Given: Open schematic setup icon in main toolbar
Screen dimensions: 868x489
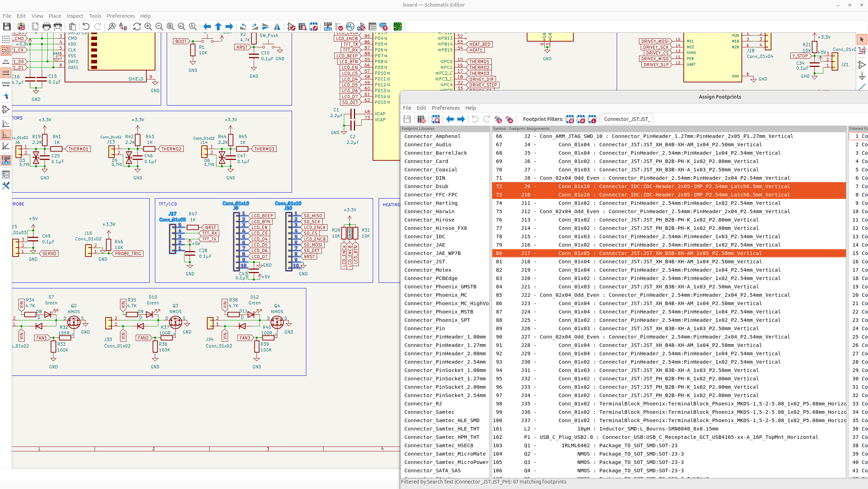Looking at the screenshot, I should coord(21,26).
